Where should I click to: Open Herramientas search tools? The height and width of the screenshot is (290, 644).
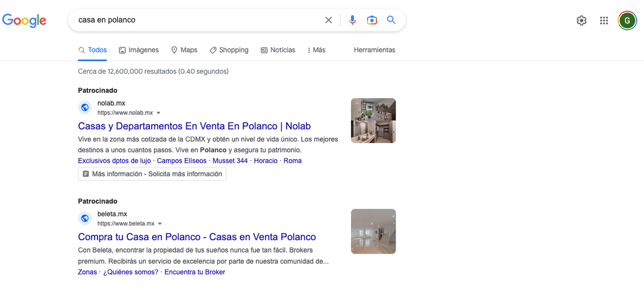pyautogui.click(x=375, y=50)
